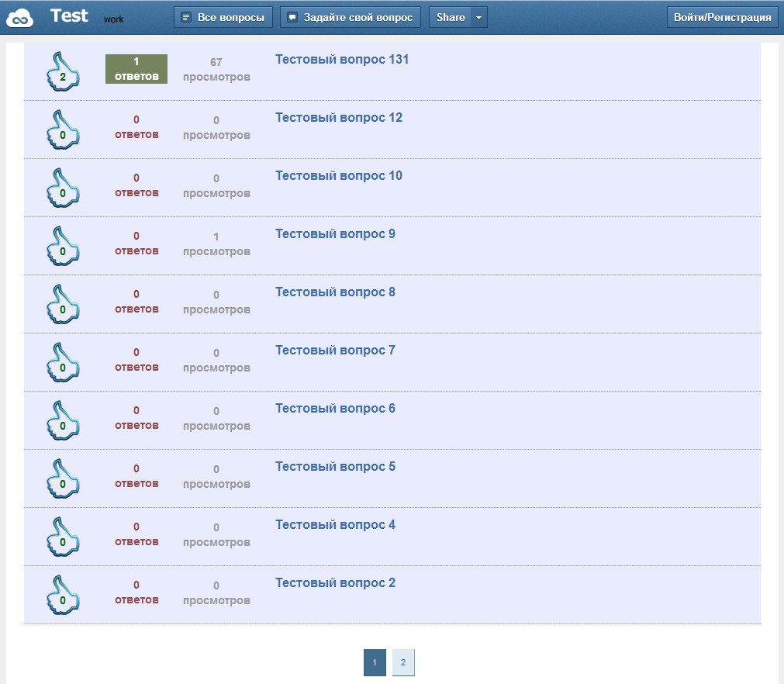Viewport: 784px width, 684px height.
Task: Go to pagination page 2
Action: [403, 662]
